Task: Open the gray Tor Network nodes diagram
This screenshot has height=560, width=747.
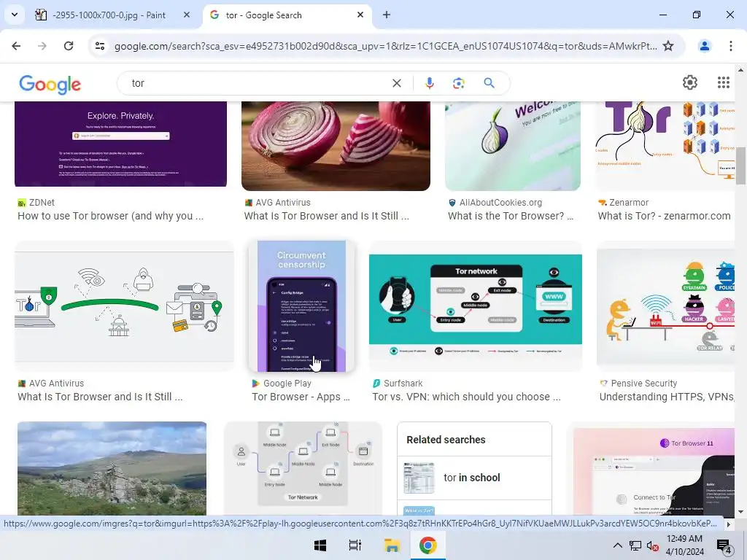Action: pyautogui.click(x=303, y=469)
